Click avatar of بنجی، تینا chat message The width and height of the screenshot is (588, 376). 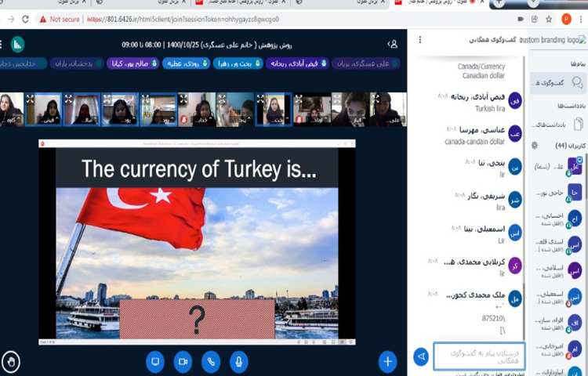(515, 167)
